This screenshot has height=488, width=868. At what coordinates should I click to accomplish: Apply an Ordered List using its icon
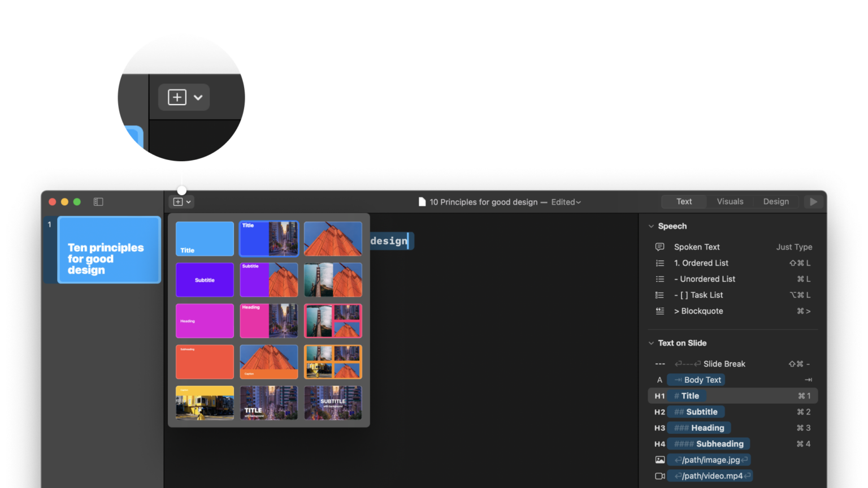pyautogui.click(x=659, y=262)
